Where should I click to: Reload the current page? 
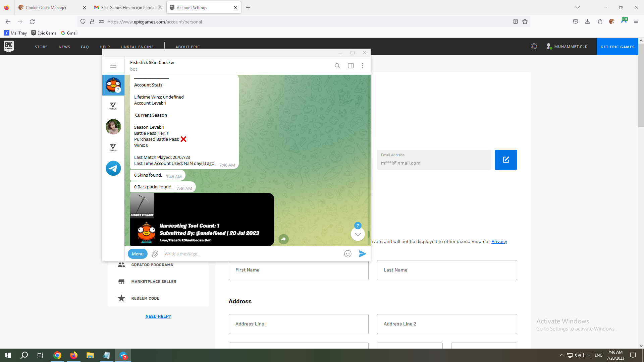[32, 22]
